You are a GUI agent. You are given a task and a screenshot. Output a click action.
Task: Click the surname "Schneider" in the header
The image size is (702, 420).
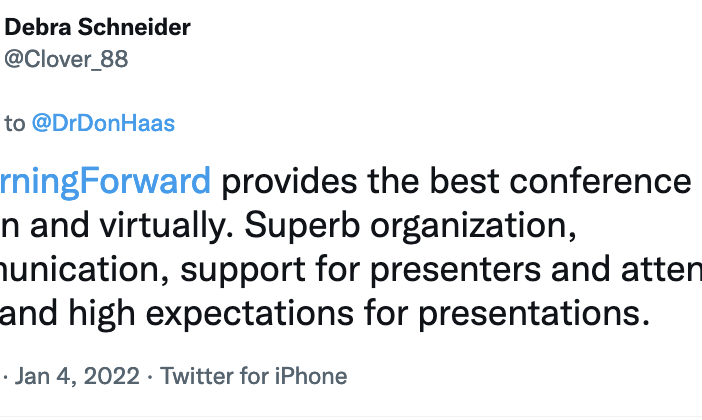134,27
